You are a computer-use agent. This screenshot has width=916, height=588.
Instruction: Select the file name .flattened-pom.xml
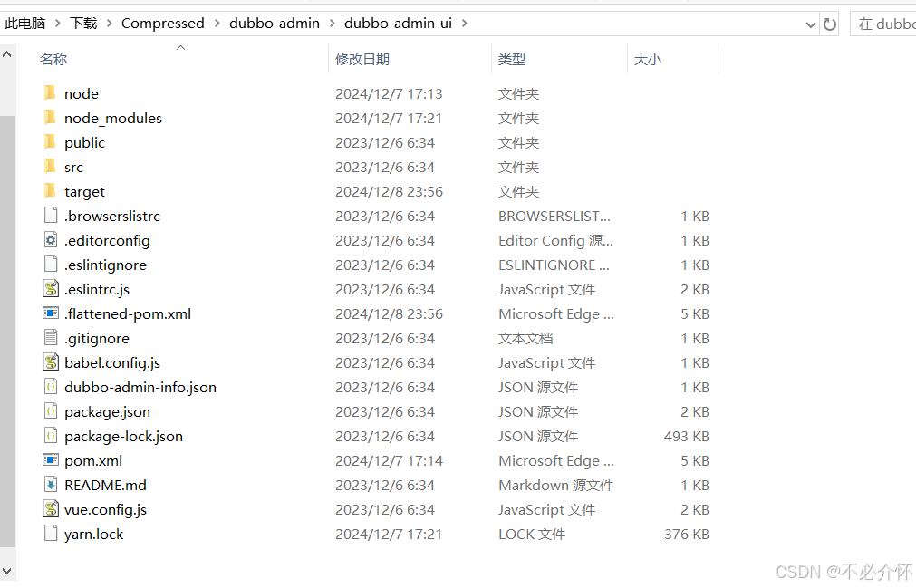pyautogui.click(x=128, y=314)
